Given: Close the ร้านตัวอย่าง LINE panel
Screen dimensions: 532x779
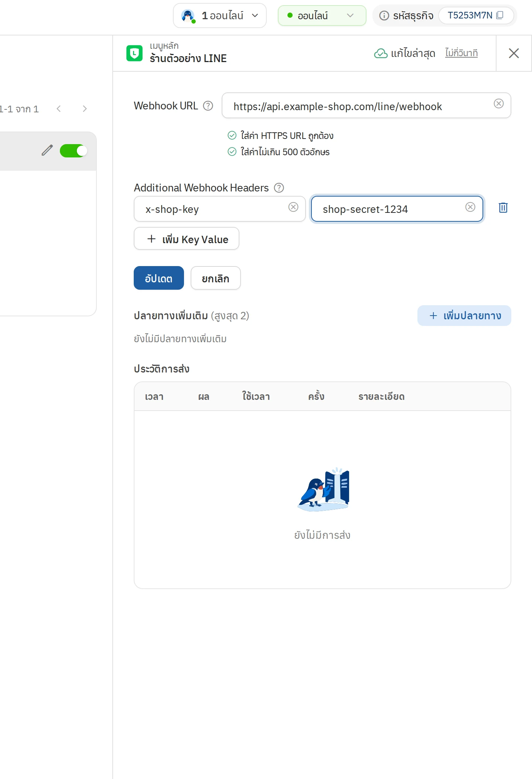Looking at the screenshot, I should 514,53.
